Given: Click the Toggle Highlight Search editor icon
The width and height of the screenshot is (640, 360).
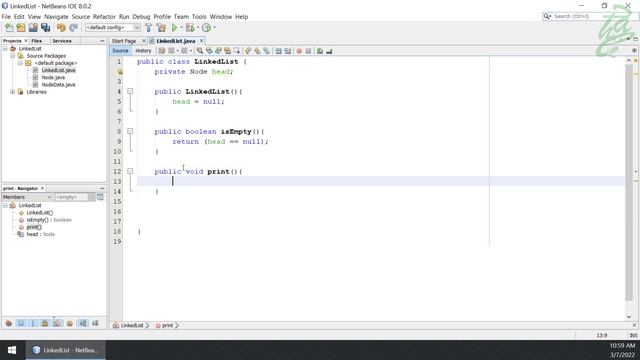Looking at the screenshot, I should click(227, 51).
